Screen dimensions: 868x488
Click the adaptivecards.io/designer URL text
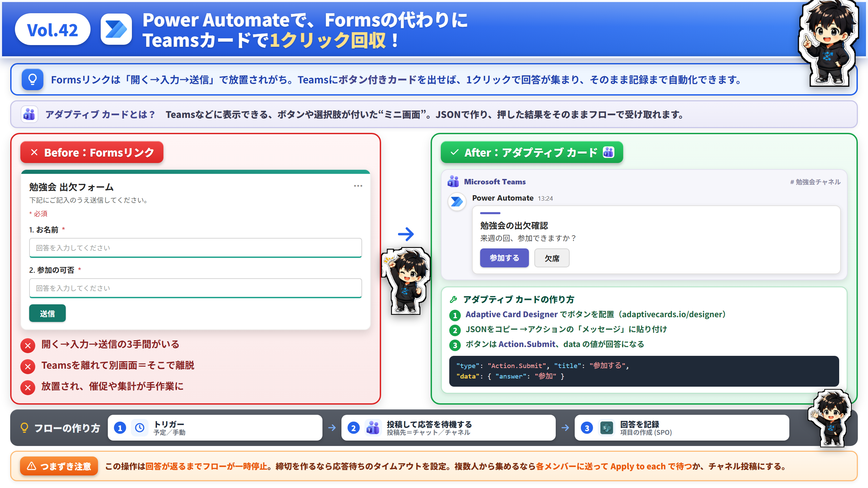click(672, 314)
